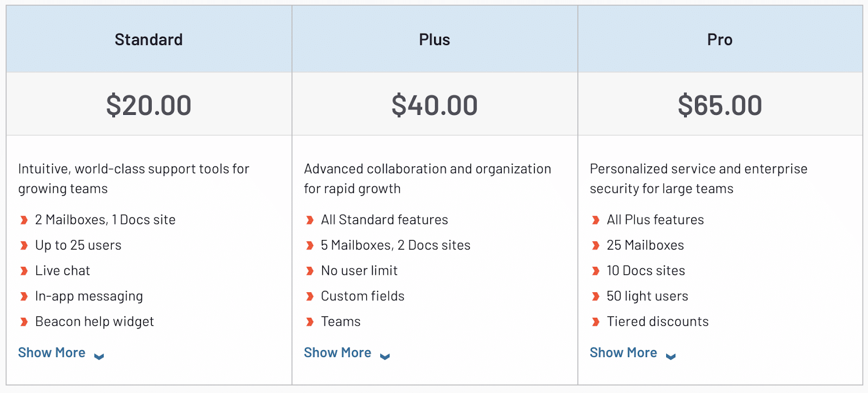Click the In-app messaging feature text
The image size is (868, 393).
(x=89, y=296)
